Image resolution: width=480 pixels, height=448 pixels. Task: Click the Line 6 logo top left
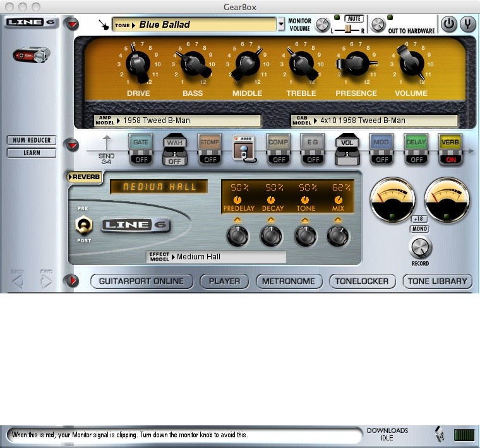tap(31, 22)
